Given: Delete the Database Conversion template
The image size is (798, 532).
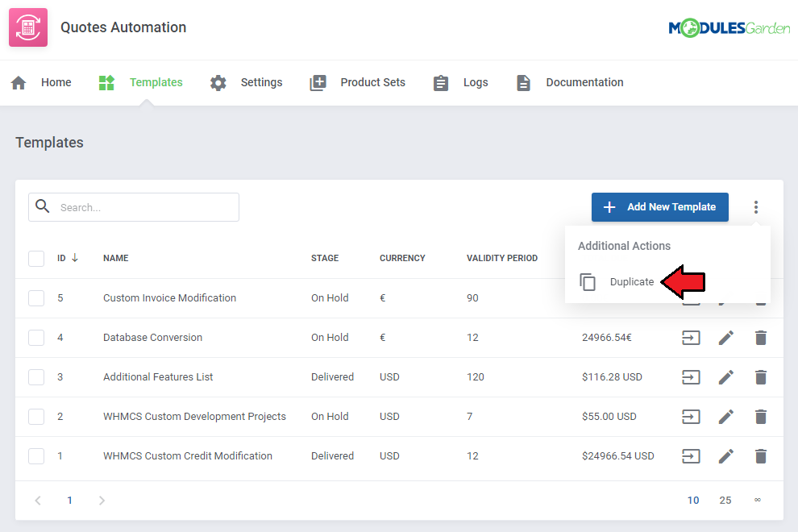Looking at the screenshot, I should pyautogui.click(x=761, y=338).
